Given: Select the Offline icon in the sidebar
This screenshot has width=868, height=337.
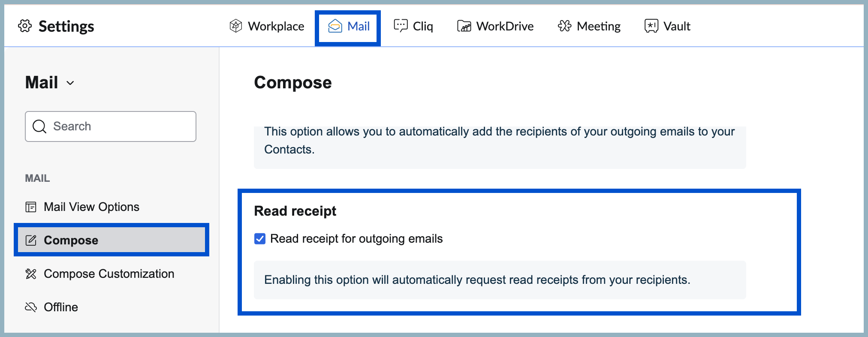Looking at the screenshot, I should pyautogui.click(x=30, y=307).
